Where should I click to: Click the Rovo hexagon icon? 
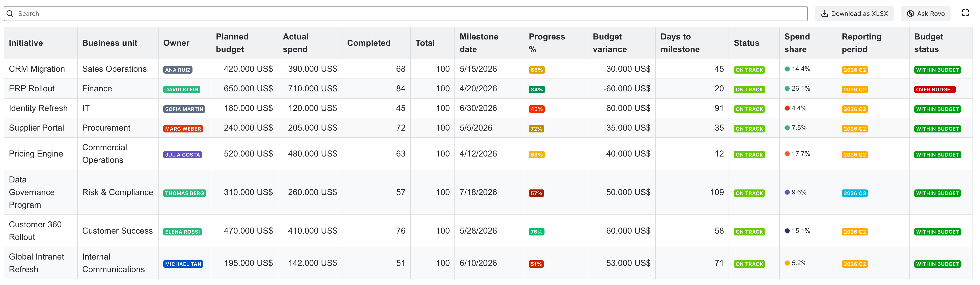coord(910,14)
